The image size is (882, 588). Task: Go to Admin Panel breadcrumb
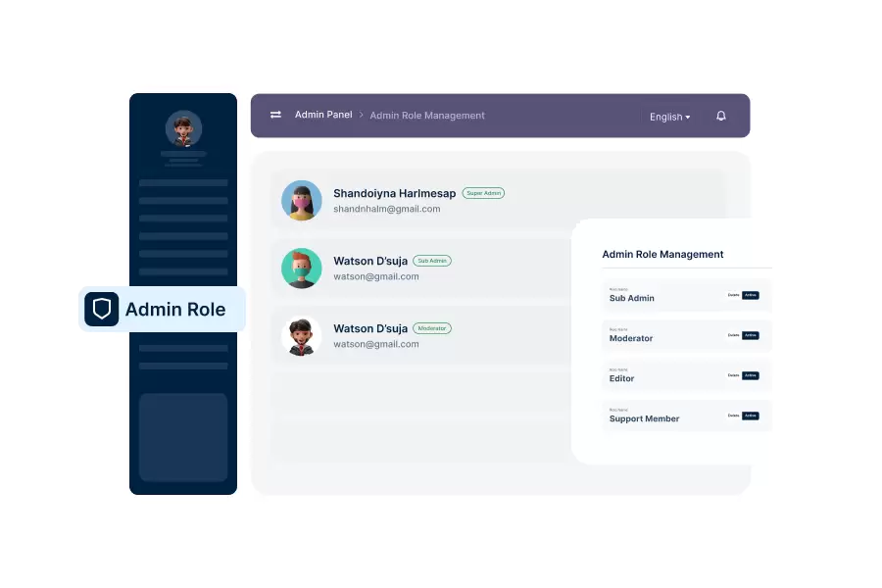[x=323, y=115]
